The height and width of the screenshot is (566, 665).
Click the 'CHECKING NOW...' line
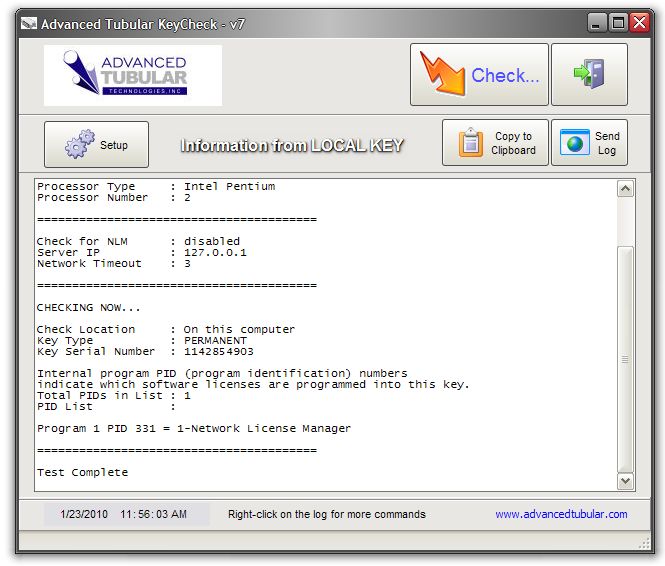point(88,308)
